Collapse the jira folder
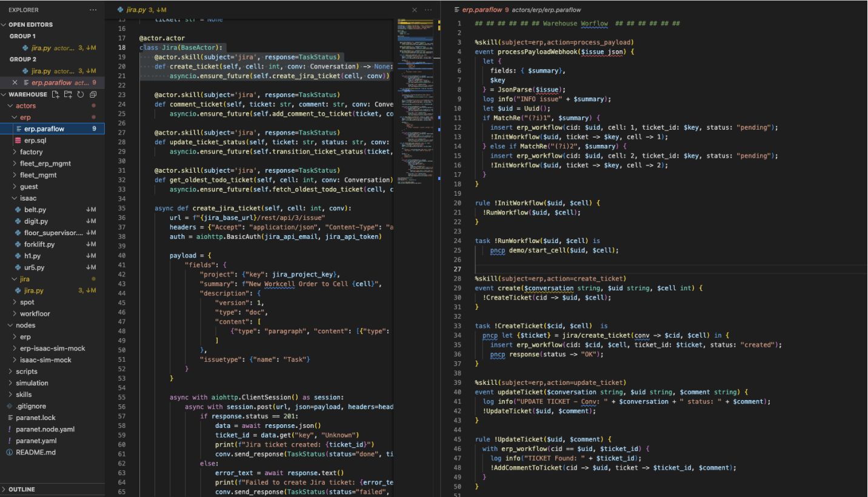The image size is (868, 497). 15,279
